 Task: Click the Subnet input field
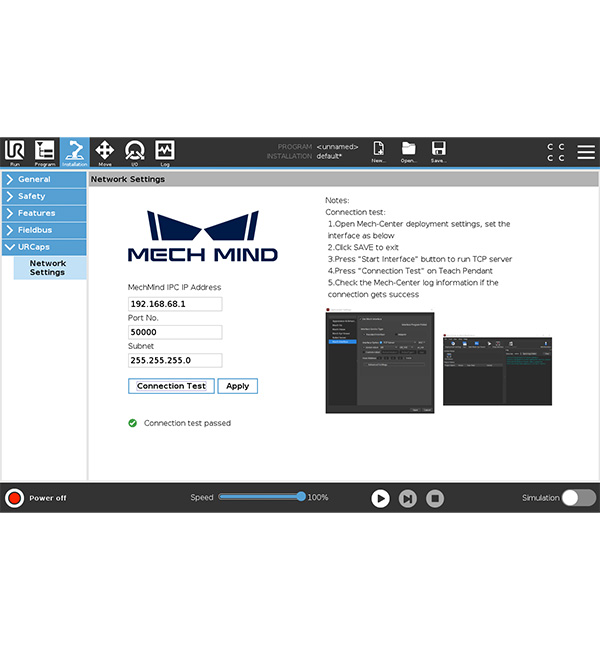[175, 360]
